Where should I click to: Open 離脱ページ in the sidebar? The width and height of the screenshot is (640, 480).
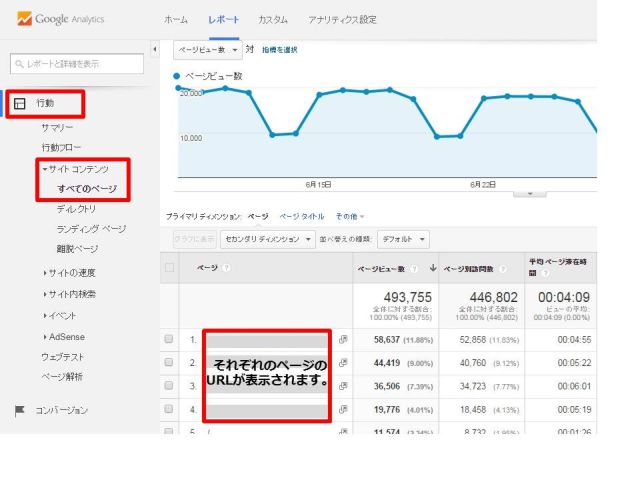coord(77,249)
